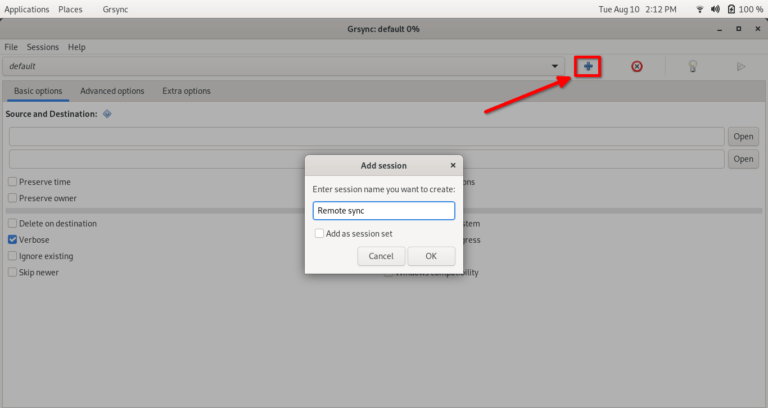
Task: Open the Sessions menu
Action: pos(43,47)
